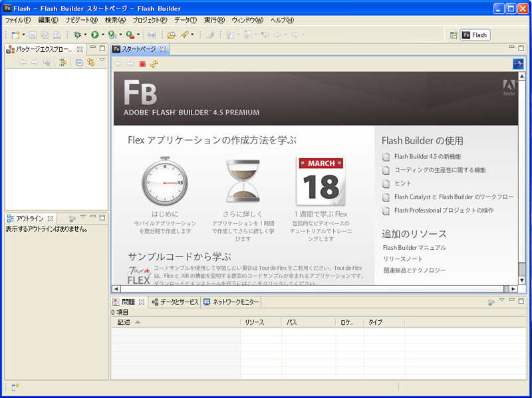Open the 編集 menu

[48, 20]
